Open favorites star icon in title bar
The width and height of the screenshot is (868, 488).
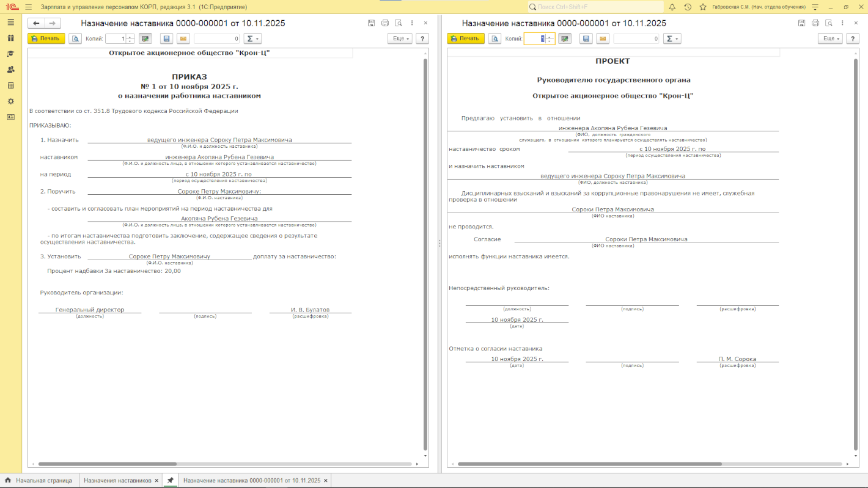703,7
